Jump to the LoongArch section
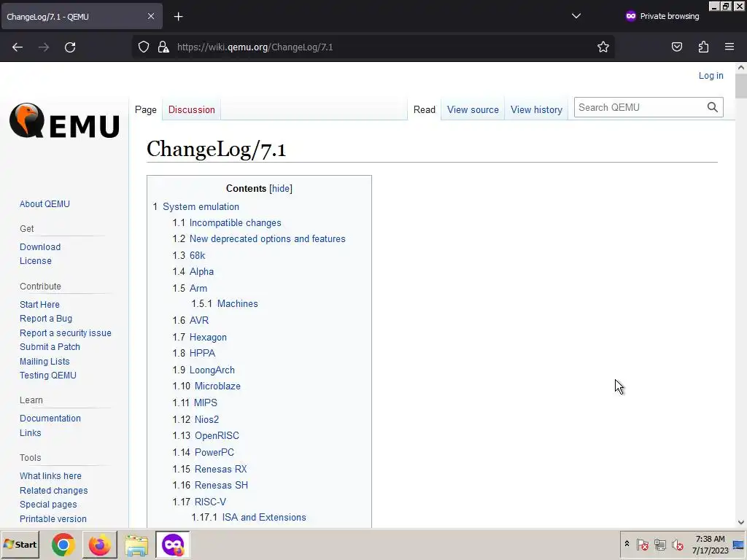 (212, 370)
